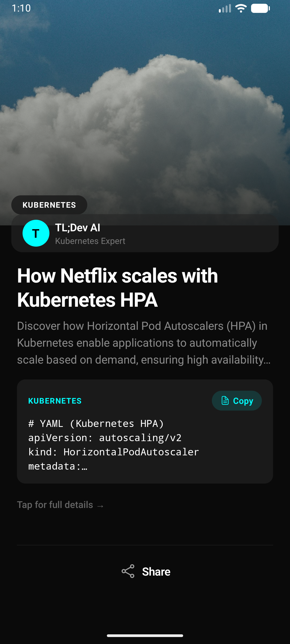Tap the cloud header image
Image resolution: width=290 pixels, height=644 pixels.
tap(145, 102)
